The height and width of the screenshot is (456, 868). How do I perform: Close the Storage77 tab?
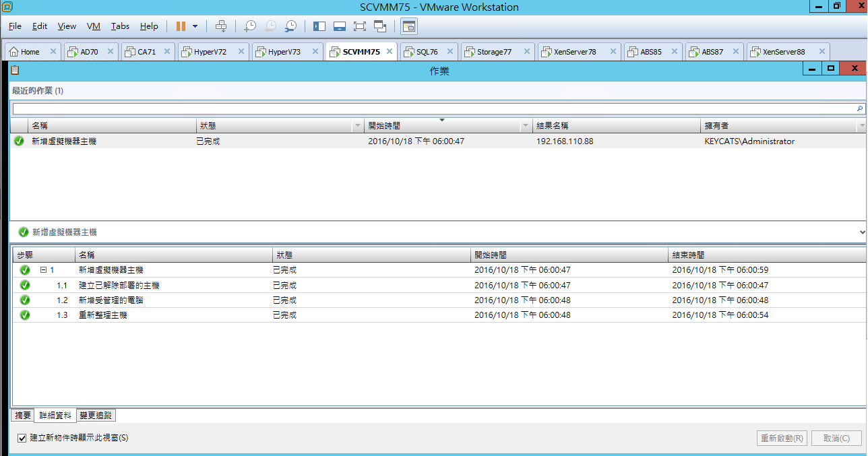click(x=526, y=51)
